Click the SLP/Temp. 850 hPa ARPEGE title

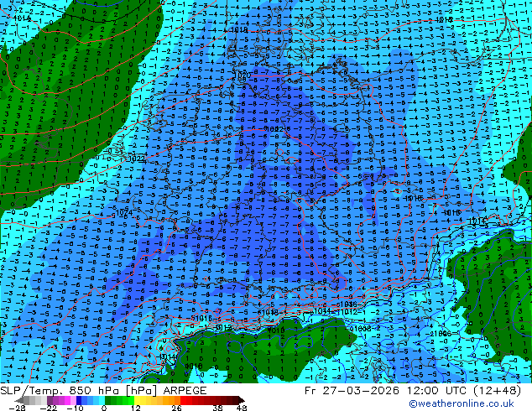tap(103, 391)
